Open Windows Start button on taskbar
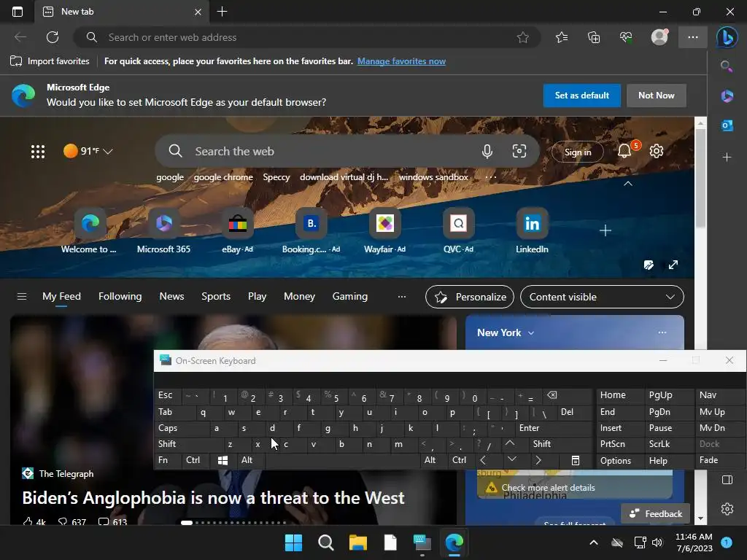Screen dimensions: 747x560 (x=293, y=542)
